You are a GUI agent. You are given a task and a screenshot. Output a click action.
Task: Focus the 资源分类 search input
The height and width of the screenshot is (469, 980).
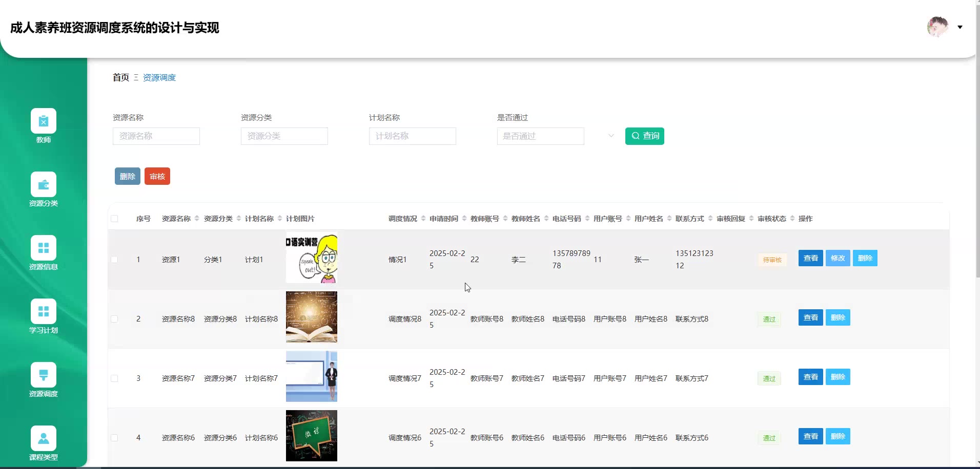(284, 136)
